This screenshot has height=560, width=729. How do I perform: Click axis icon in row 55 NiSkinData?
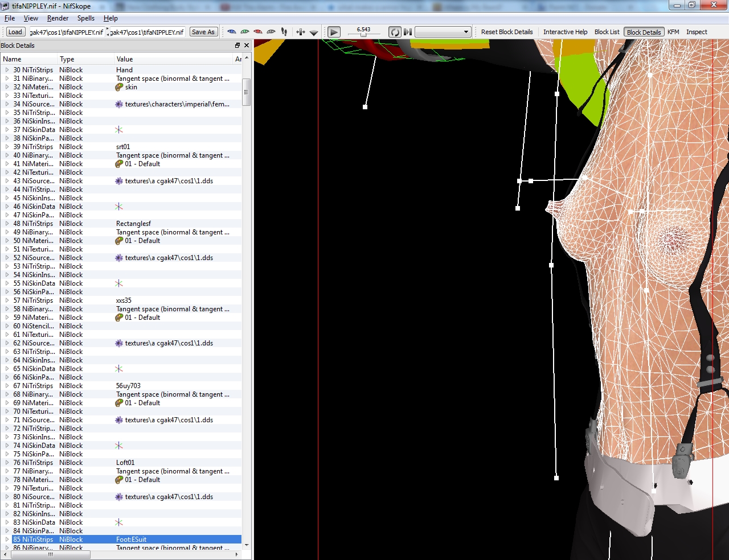119,283
